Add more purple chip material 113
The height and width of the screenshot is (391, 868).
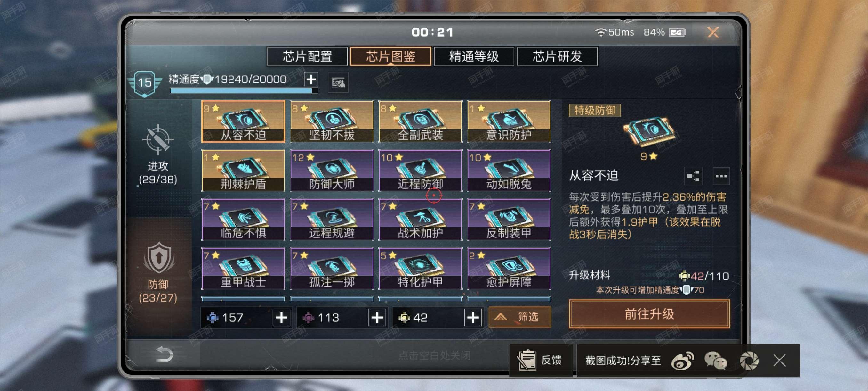377,318
